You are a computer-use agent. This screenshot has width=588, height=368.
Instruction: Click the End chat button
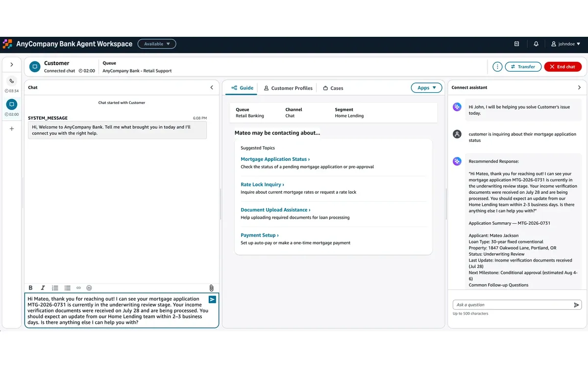pyautogui.click(x=563, y=67)
